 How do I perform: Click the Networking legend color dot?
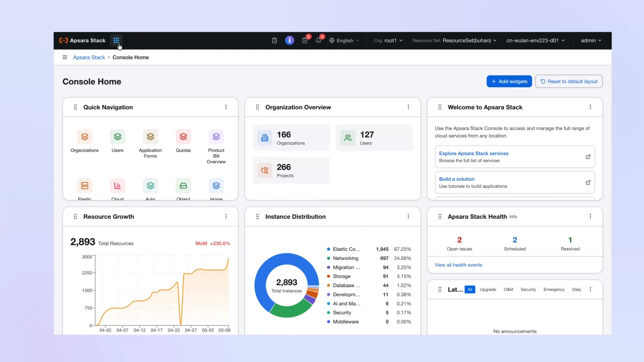[328, 258]
